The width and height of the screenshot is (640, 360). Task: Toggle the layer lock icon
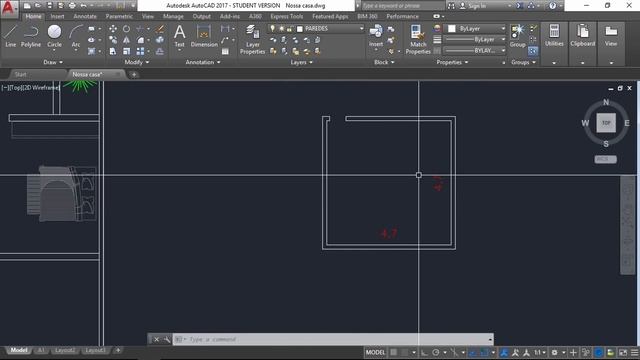point(289,29)
